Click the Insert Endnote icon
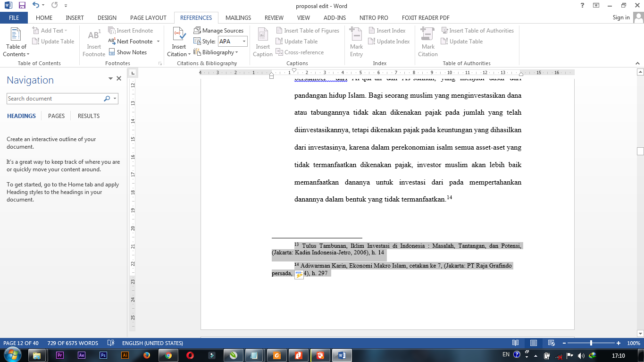The width and height of the screenshot is (644, 362). click(x=112, y=30)
